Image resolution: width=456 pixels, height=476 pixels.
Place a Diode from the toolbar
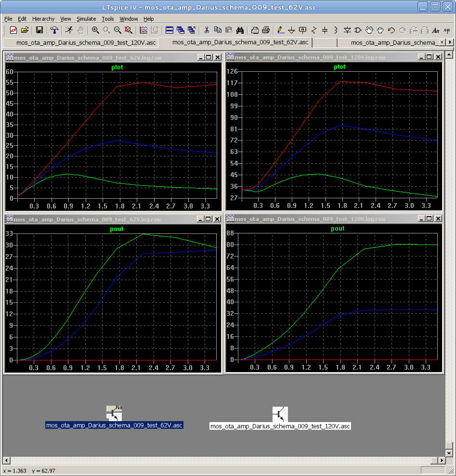point(347,30)
